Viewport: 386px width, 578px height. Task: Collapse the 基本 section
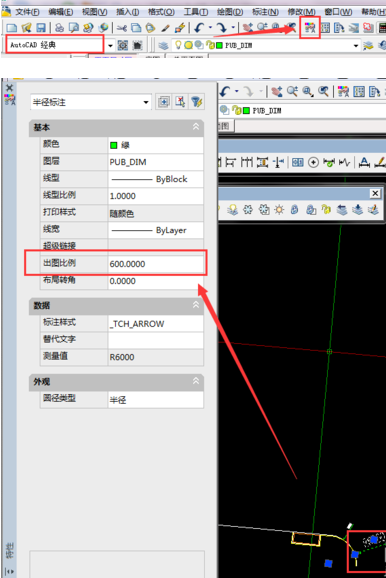point(196,127)
